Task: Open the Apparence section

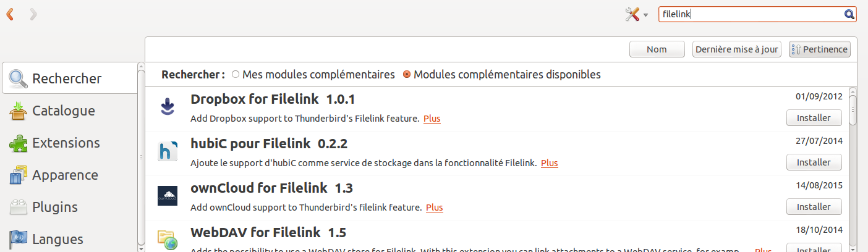Action: point(65,175)
